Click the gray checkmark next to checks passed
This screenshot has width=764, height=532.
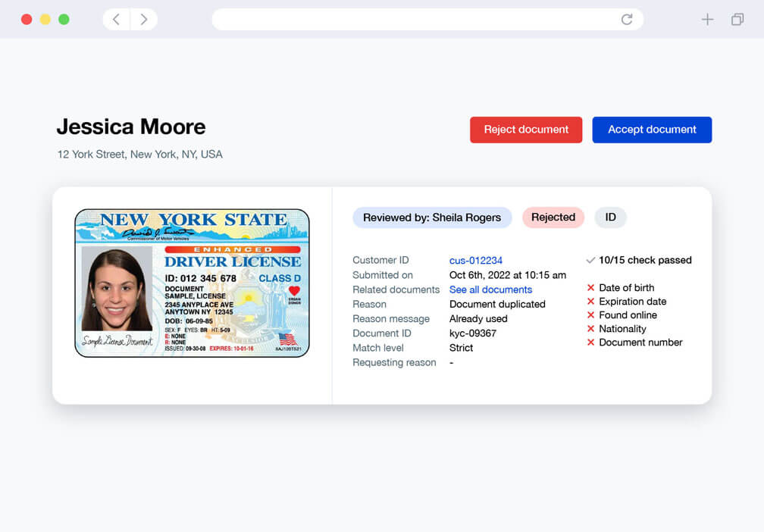coord(590,260)
